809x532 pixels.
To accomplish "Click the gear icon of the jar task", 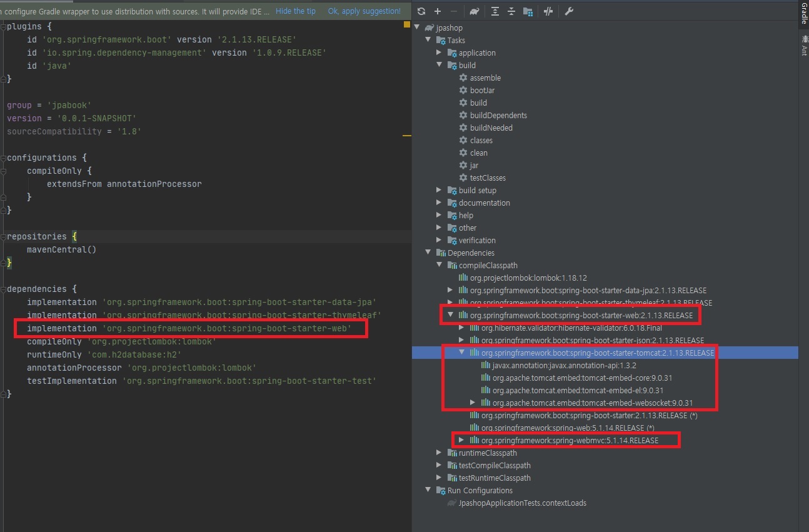I will (x=463, y=165).
